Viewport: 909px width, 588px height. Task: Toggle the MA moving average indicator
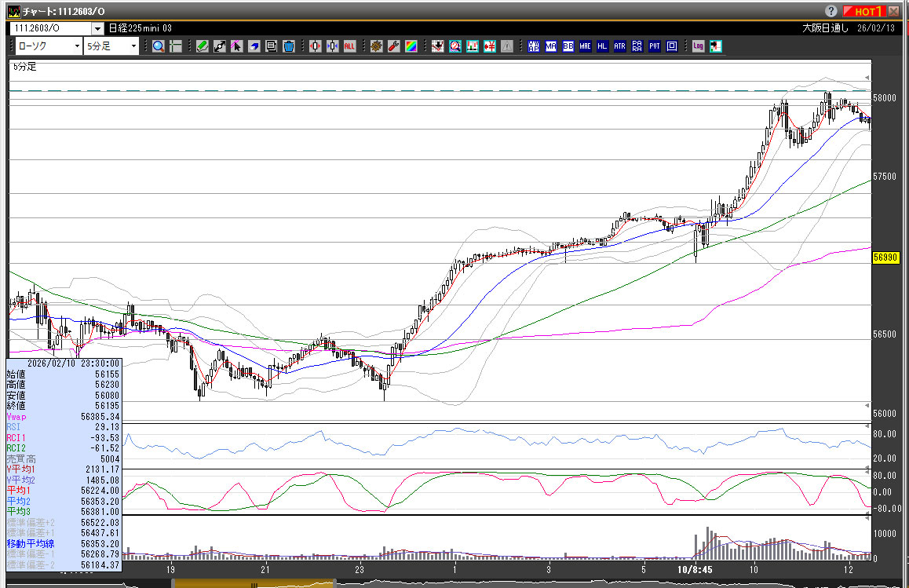pyautogui.click(x=551, y=46)
